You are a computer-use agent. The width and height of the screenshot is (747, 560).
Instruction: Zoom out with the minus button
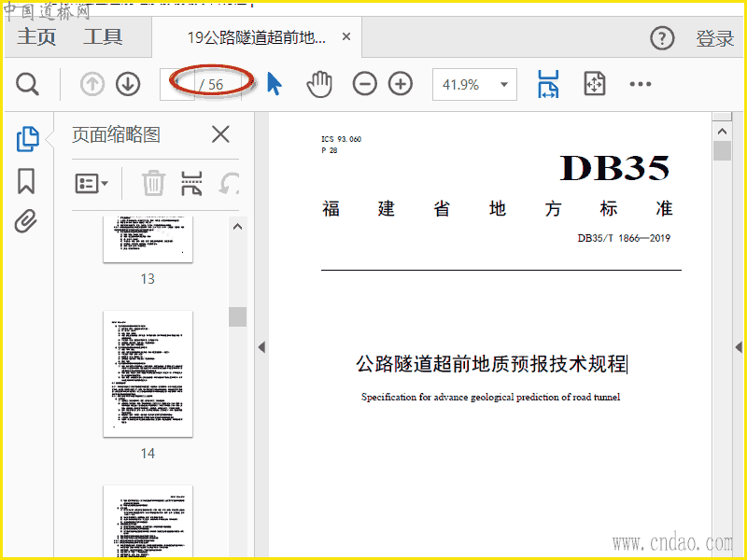tap(365, 84)
